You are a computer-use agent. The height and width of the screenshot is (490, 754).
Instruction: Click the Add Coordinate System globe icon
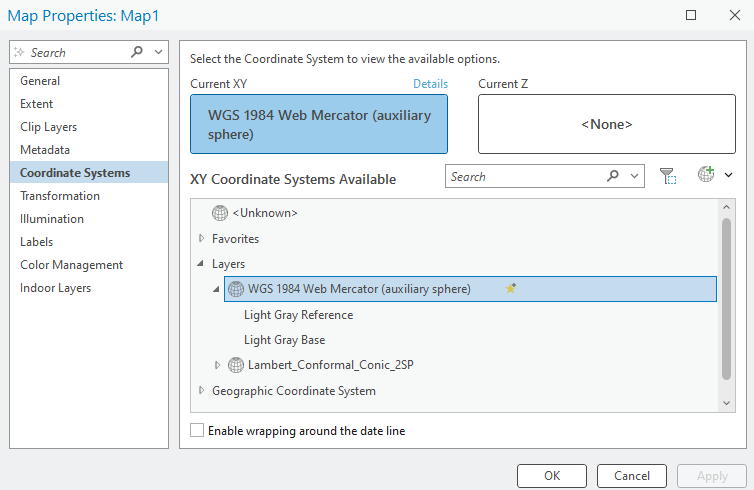click(706, 176)
